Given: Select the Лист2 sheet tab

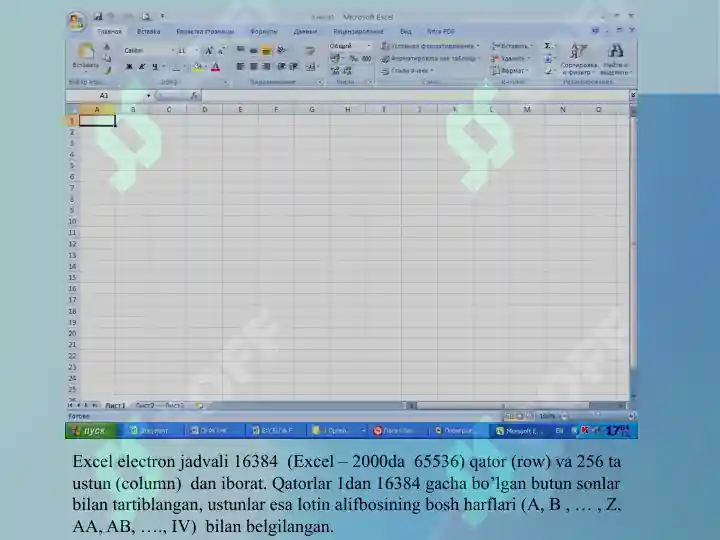Looking at the screenshot, I should coord(145,405).
